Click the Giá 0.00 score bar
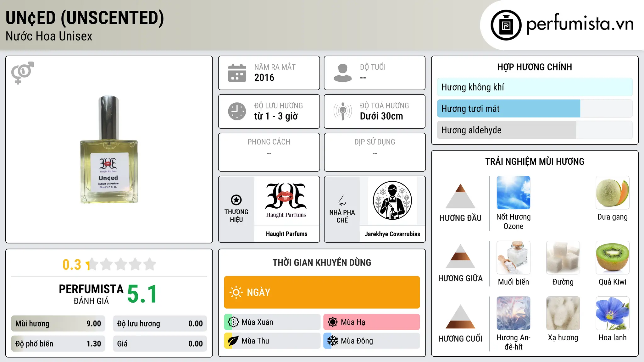 (x=160, y=344)
